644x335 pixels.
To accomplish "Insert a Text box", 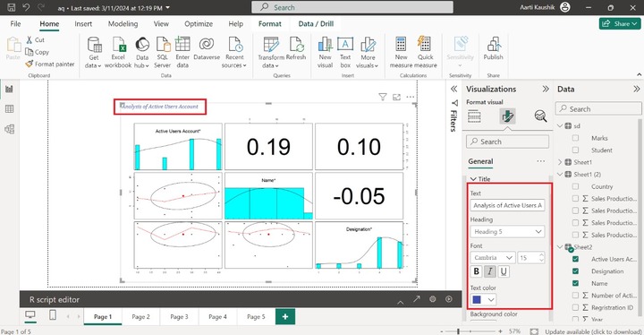I will coord(345,52).
